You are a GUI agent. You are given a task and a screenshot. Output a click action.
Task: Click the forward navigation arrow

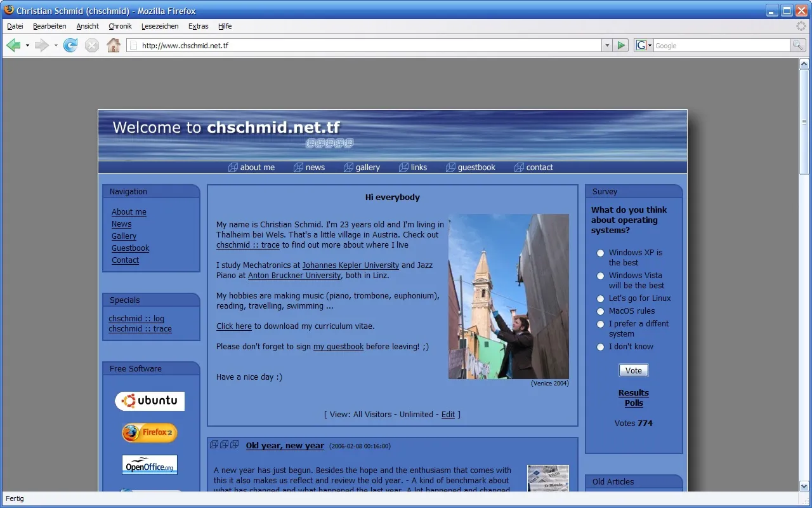[41, 45]
